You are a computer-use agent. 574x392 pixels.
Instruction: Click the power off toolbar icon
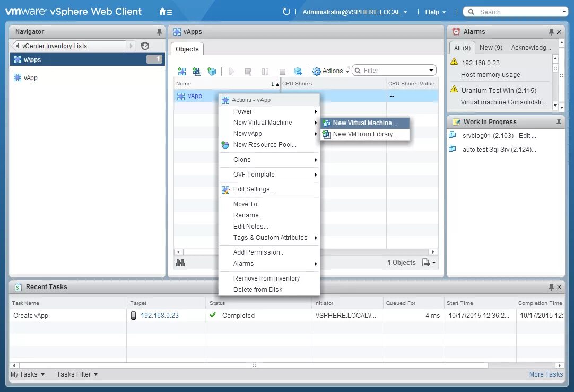282,72
